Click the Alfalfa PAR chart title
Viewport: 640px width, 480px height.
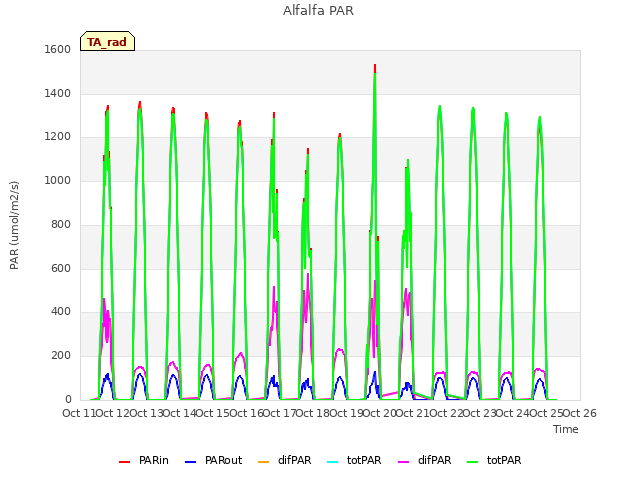pyautogui.click(x=318, y=11)
